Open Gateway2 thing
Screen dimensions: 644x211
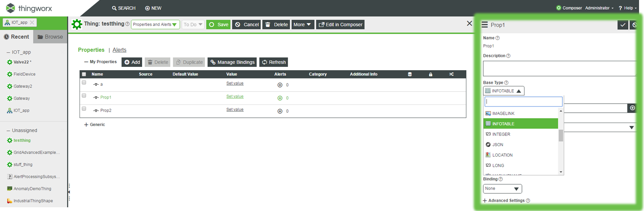tap(20, 86)
